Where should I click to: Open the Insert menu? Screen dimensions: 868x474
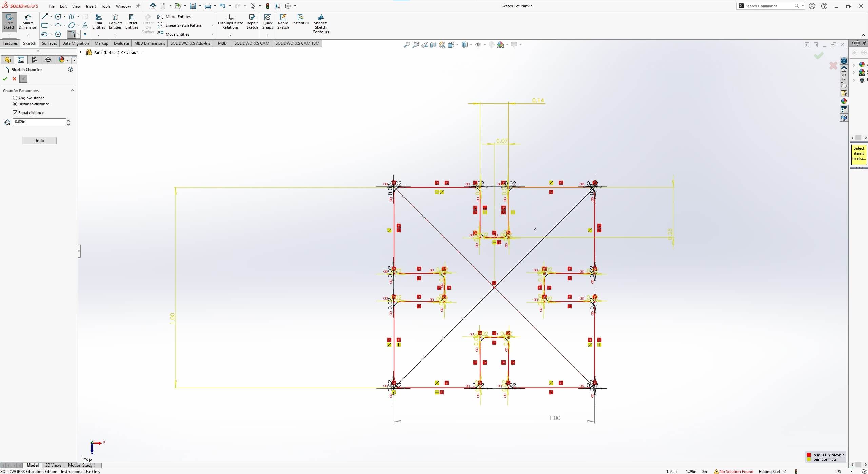(91, 6)
